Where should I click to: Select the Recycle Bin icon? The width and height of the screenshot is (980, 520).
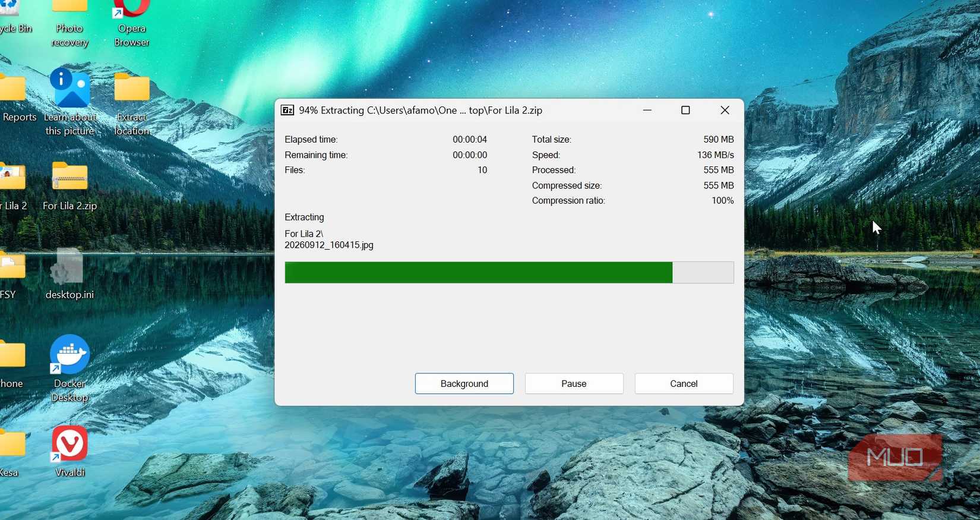[x=15, y=18]
